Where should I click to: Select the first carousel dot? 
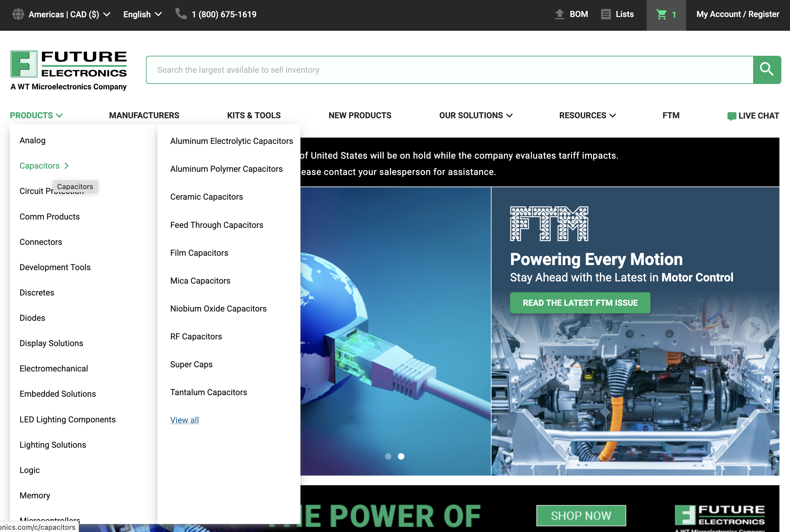(x=388, y=456)
